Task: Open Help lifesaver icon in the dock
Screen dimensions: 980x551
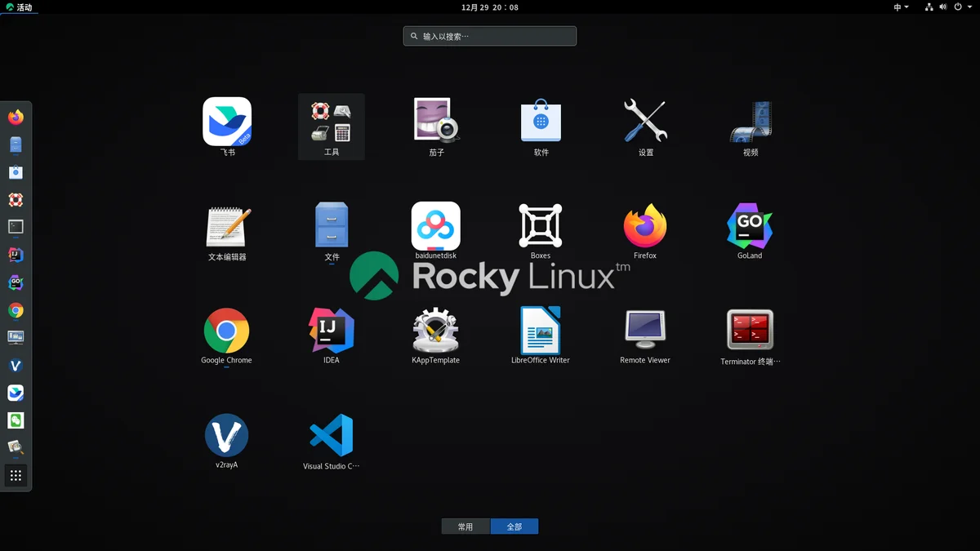Action: 16,200
